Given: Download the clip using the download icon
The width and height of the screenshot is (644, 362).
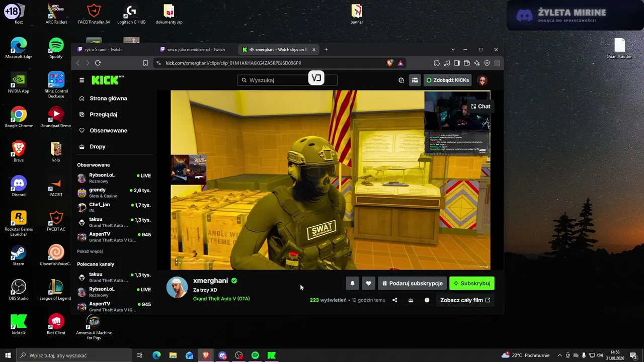Looking at the screenshot, I should point(411,300).
